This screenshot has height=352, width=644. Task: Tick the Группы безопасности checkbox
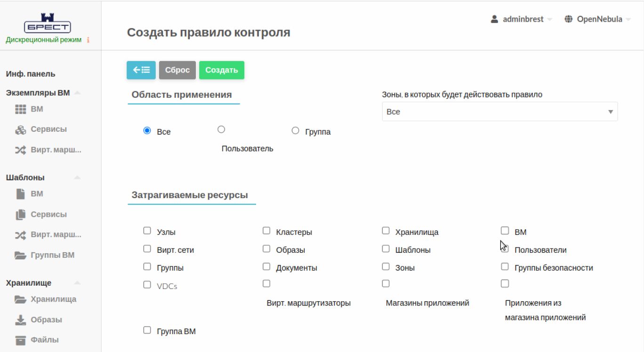[505, 267]
